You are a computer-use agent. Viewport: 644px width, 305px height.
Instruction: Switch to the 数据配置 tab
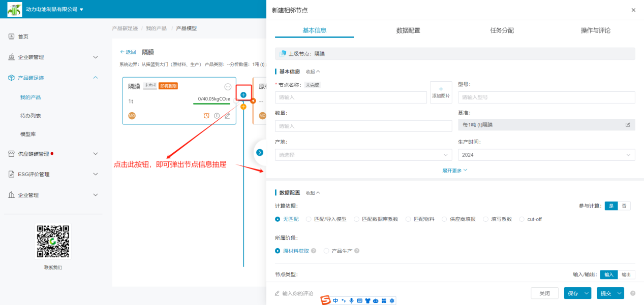point(408,30)
